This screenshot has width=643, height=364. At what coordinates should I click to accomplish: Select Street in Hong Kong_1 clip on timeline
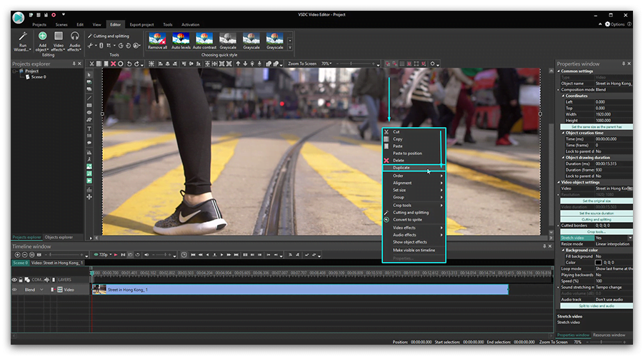300,290
